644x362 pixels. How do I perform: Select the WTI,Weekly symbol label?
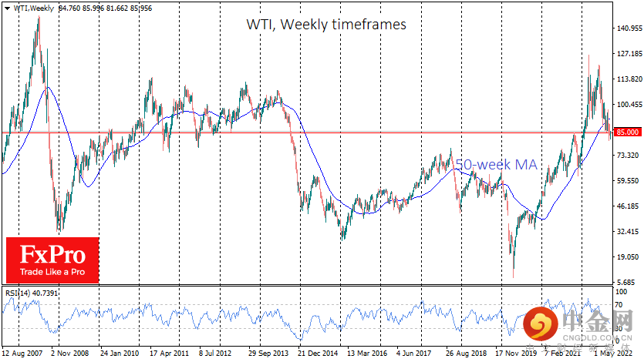[x=34, y=8]
